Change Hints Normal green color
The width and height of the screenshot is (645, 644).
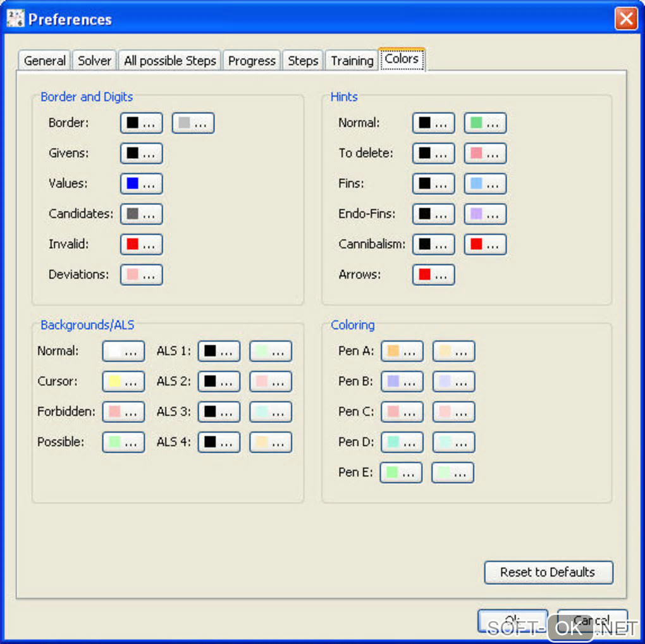pyautogui.click(x=486, y=123)
